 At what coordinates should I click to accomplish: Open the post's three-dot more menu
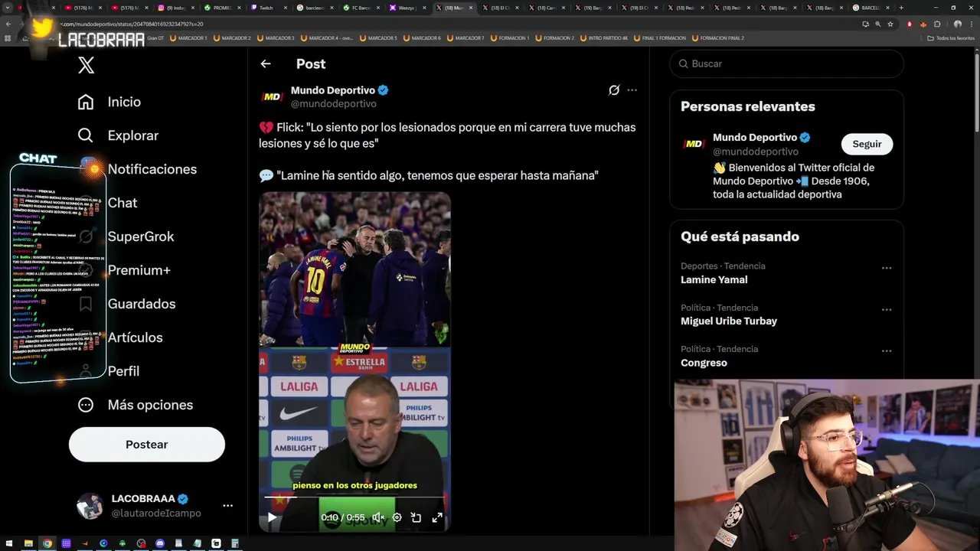click(632, 90)
